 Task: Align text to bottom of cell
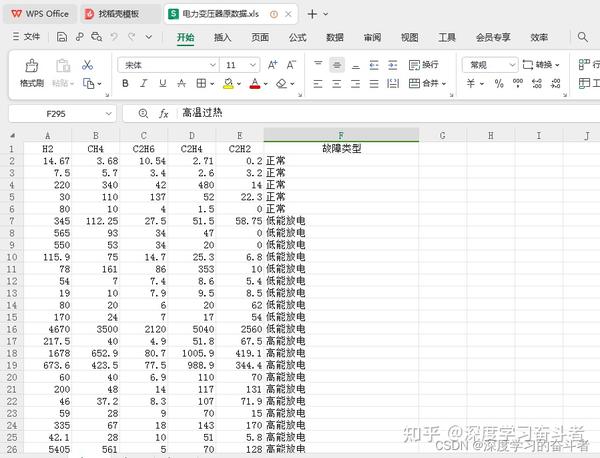pyautogui.click(x=355, y=65)
